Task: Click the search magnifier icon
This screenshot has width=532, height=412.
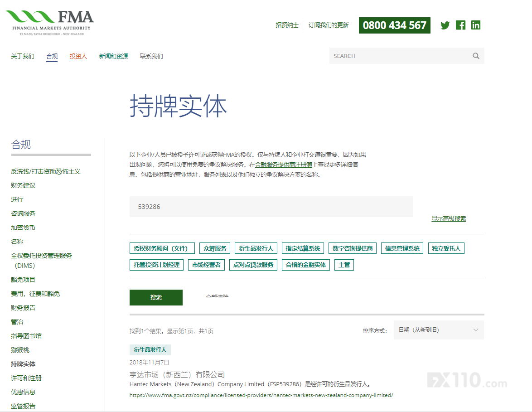Action: click(x=476, y=56)
